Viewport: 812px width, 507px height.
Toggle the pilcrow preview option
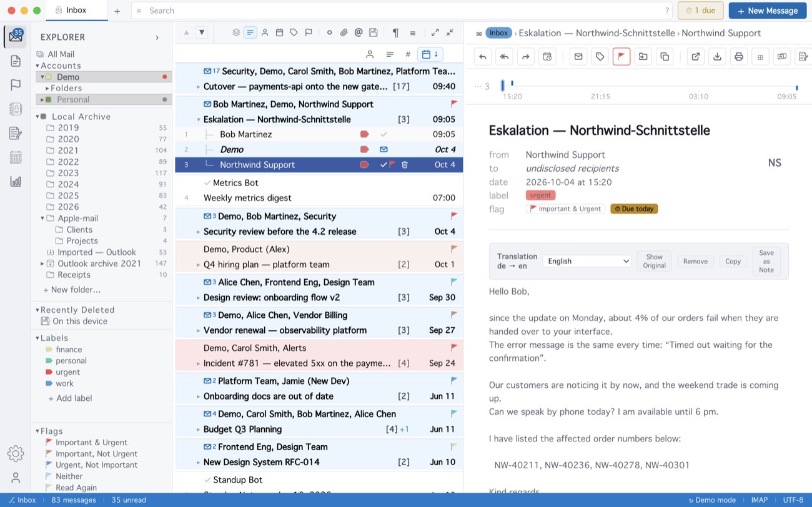pyautogui.click(x=395, y=32)
